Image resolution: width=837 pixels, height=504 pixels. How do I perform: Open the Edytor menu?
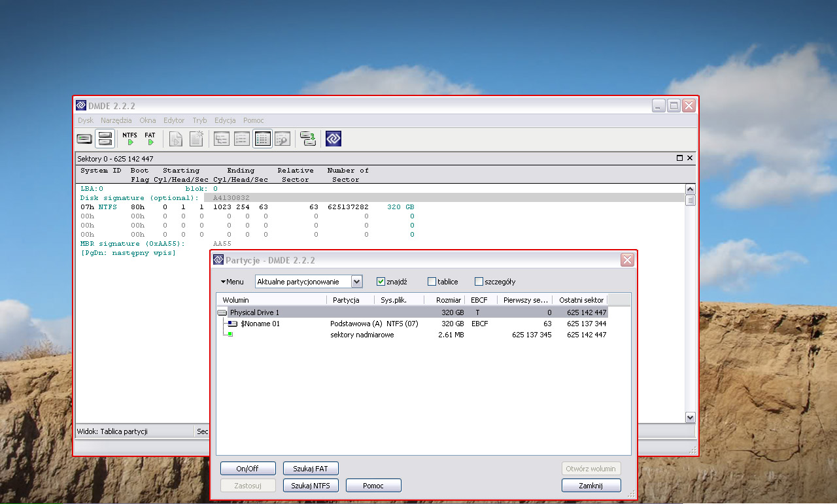pyautogui.click(x=174, y=120)
